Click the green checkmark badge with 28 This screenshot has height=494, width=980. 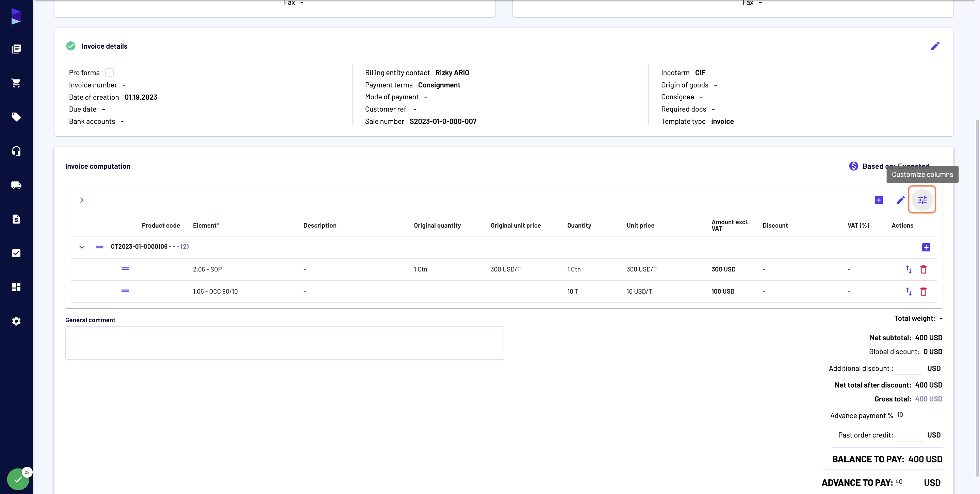point(18,479)
